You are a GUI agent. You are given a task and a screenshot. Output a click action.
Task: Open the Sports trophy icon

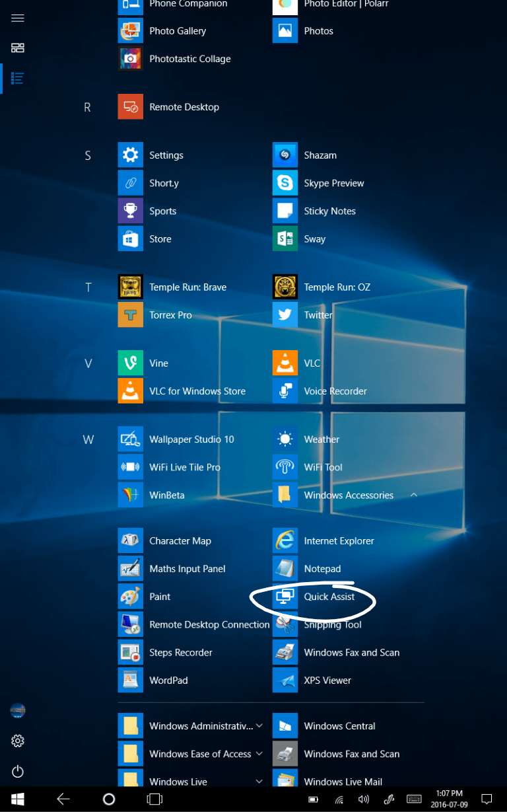click(x=131, y=211)
